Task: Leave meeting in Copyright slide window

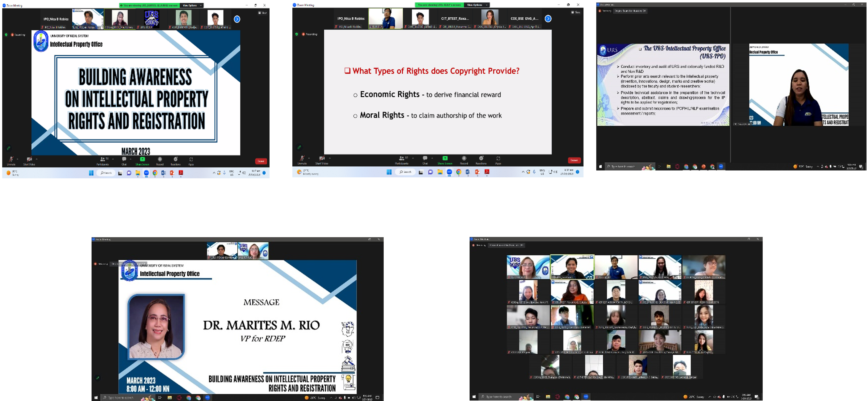Action: [574, 160]
